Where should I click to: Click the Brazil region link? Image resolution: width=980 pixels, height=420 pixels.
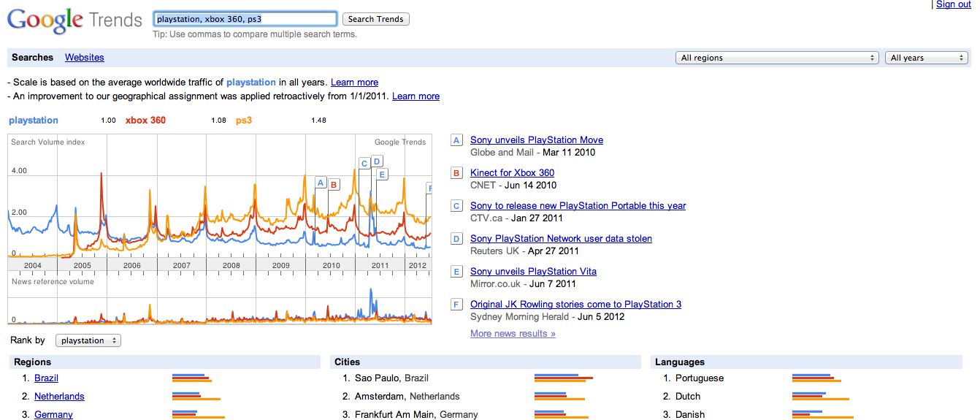(46, 378)
